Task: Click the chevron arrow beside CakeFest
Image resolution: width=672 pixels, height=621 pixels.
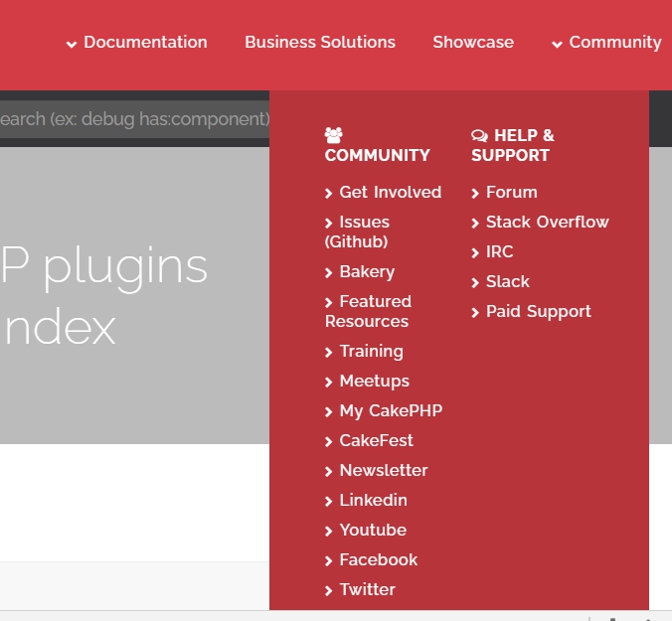Action: click(329, 442)
